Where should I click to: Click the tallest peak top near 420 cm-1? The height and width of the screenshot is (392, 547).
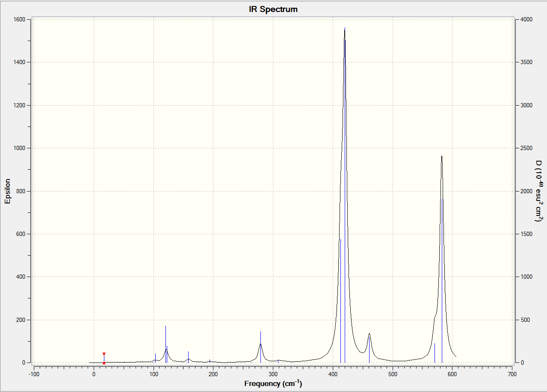[x=345, y=29]
